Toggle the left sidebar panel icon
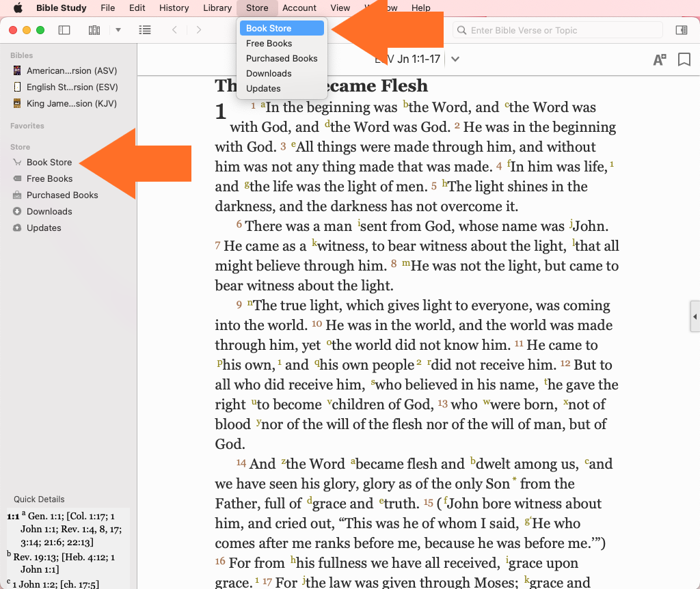The height and width of the screenshot is (589, 700). (x=64, y=30)
